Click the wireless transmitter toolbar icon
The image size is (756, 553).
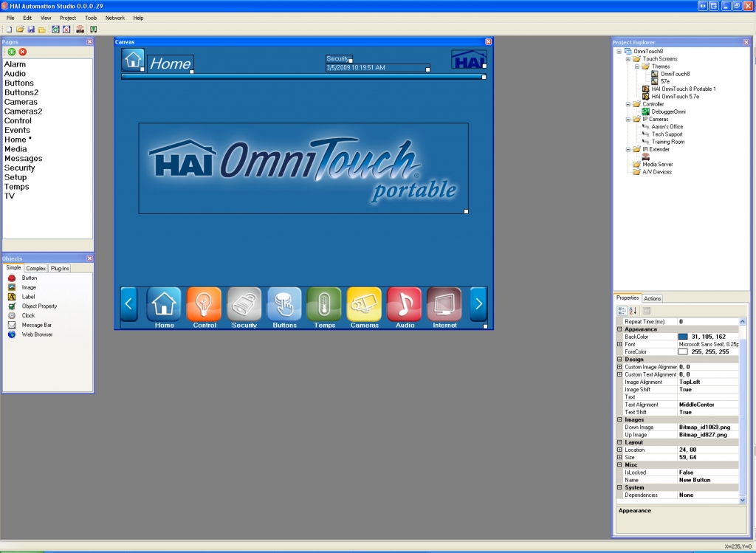(80, 30)
